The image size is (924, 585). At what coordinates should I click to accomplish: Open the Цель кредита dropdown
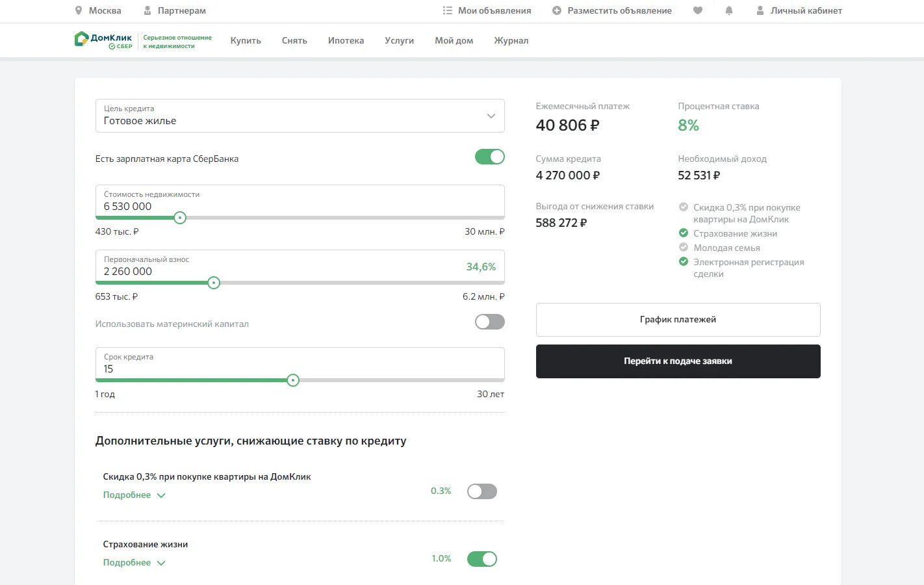[300, 116]
